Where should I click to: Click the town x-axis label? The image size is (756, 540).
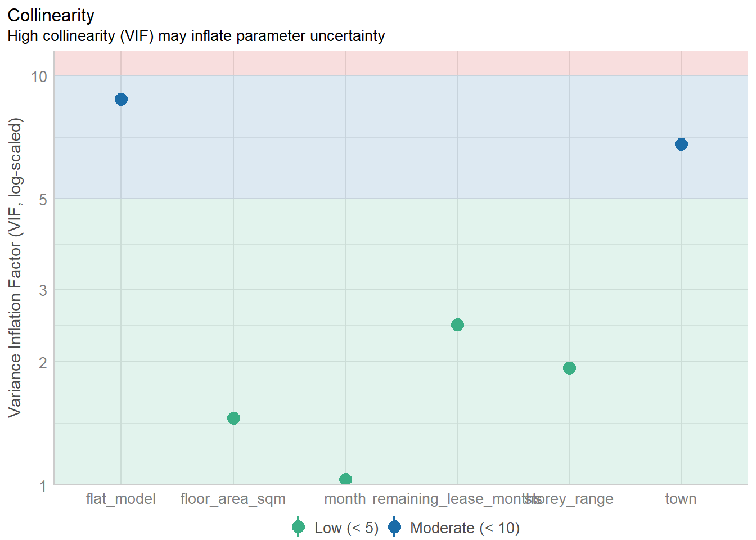click(681, 499)
